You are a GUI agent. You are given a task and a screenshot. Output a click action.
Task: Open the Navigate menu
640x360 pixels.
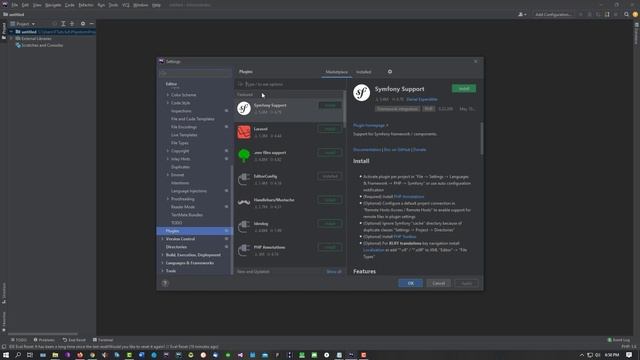coord(53,5)
